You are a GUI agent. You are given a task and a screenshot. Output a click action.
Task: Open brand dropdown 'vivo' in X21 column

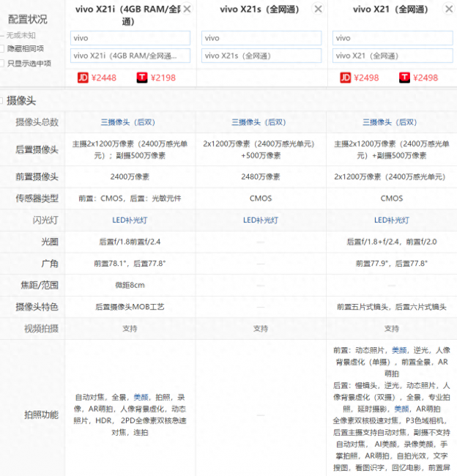pos(393,38)
